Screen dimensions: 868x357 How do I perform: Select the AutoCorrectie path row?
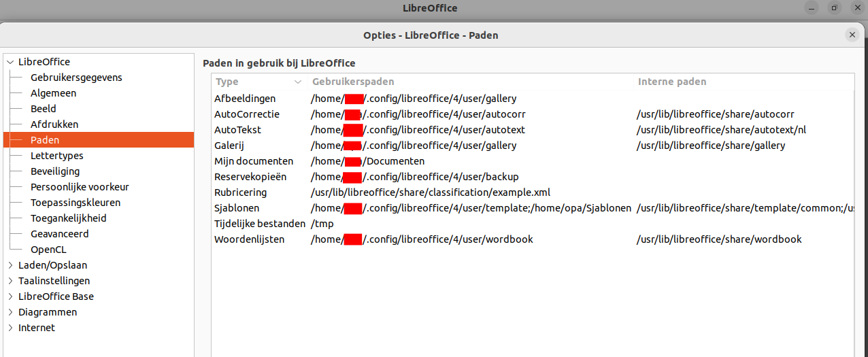tap(533, 114)
